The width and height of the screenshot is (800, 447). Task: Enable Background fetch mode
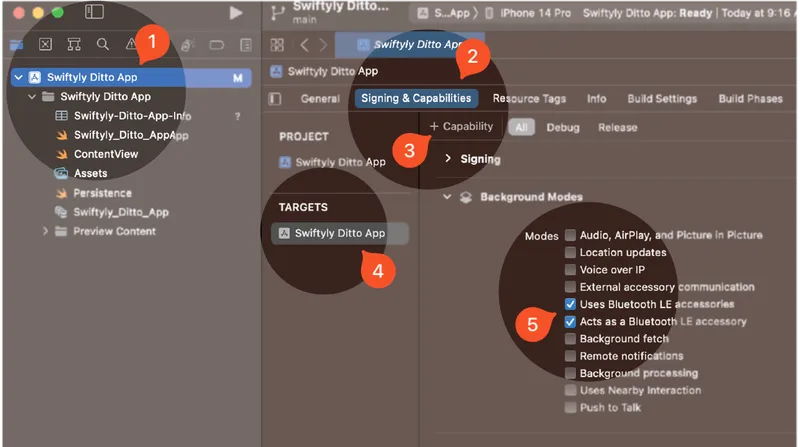(x=570, y=339)
